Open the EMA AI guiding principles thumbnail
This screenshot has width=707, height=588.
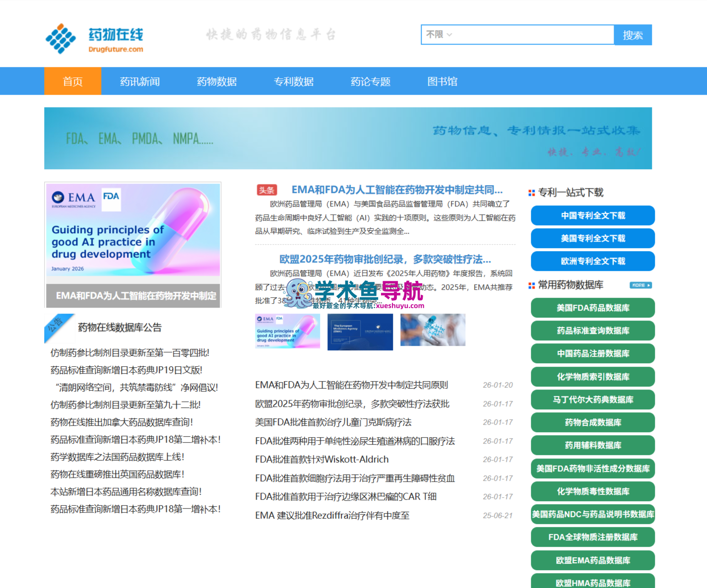click(288, 331)
